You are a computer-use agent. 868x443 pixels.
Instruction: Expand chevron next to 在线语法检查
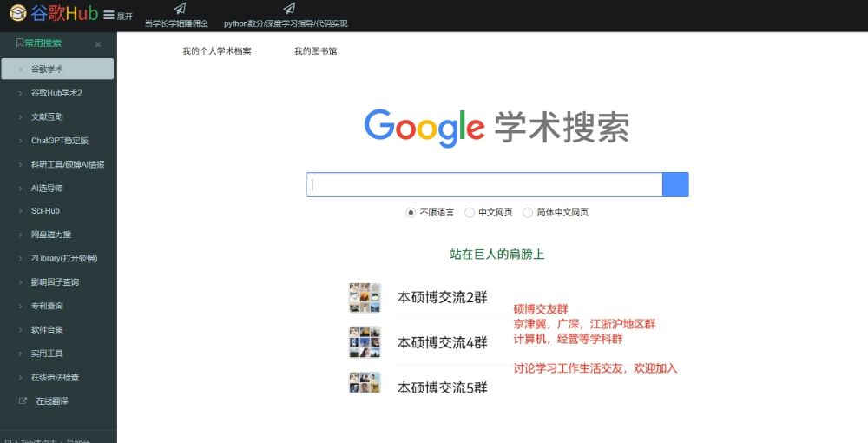click(21, 378)
